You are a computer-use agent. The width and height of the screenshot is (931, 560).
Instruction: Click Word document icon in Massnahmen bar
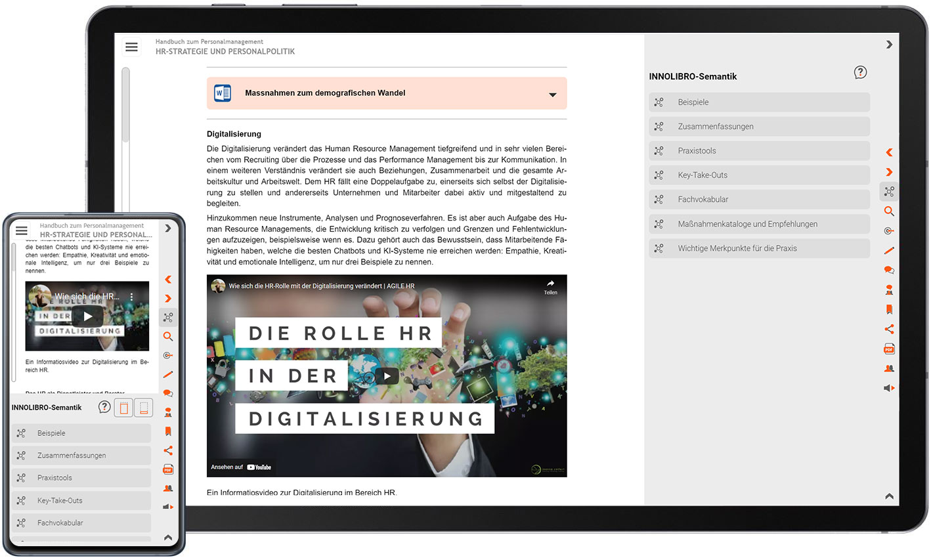coord(223,93)
